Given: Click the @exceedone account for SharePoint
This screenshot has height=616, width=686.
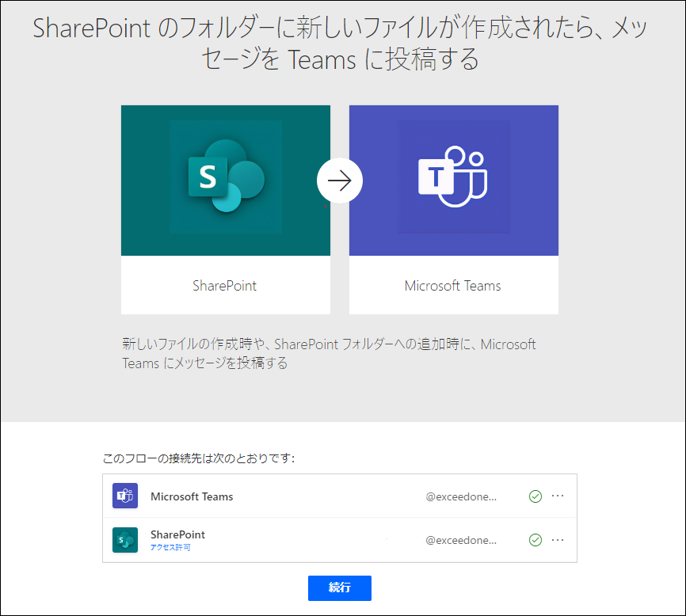Looking at the screenshot, I should 461,540.
